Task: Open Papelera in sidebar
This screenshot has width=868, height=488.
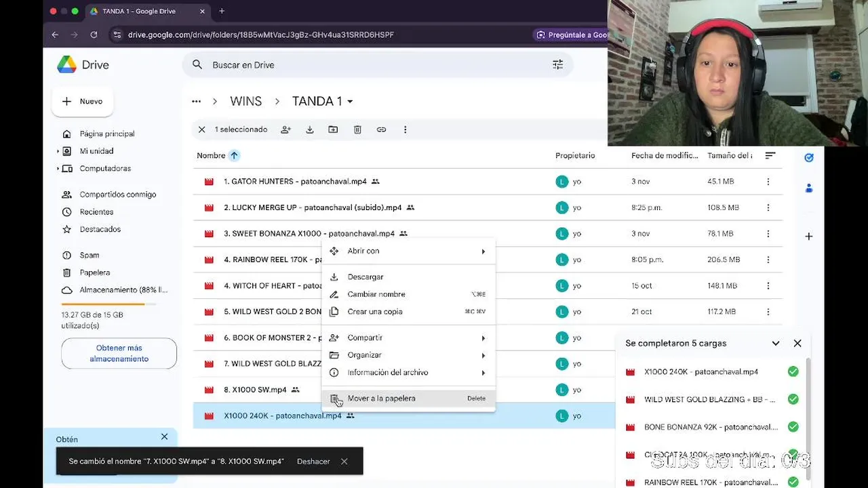Action: point(94,272)
